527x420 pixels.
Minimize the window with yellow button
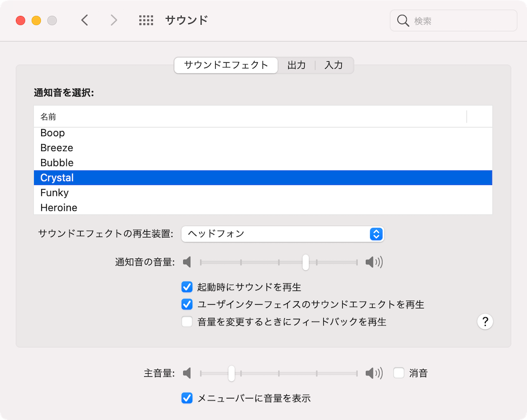pyautogui.click(x=37, y=21)
